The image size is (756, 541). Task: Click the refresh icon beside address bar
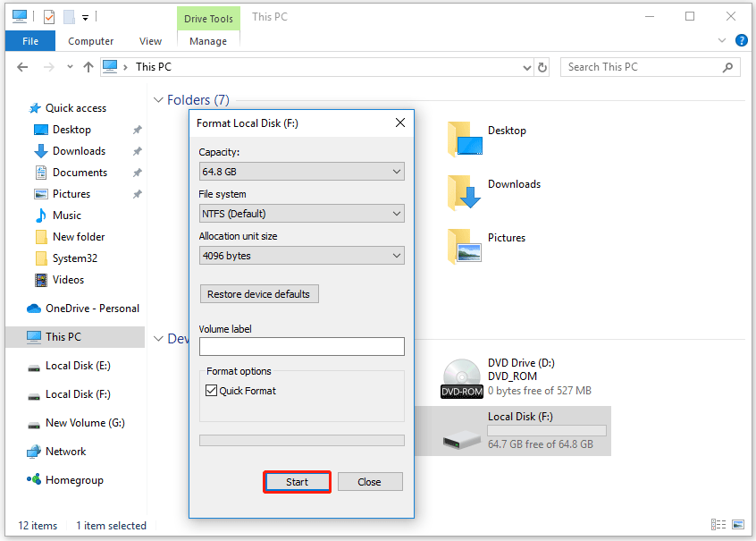coord(542,67)
